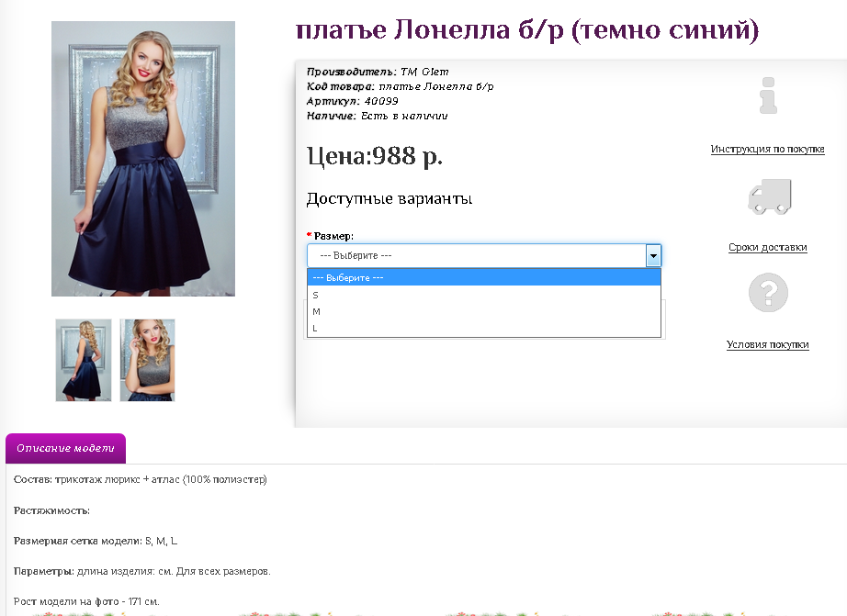Click the Наличие: Есть в наличии line

(x=377, y=116)
